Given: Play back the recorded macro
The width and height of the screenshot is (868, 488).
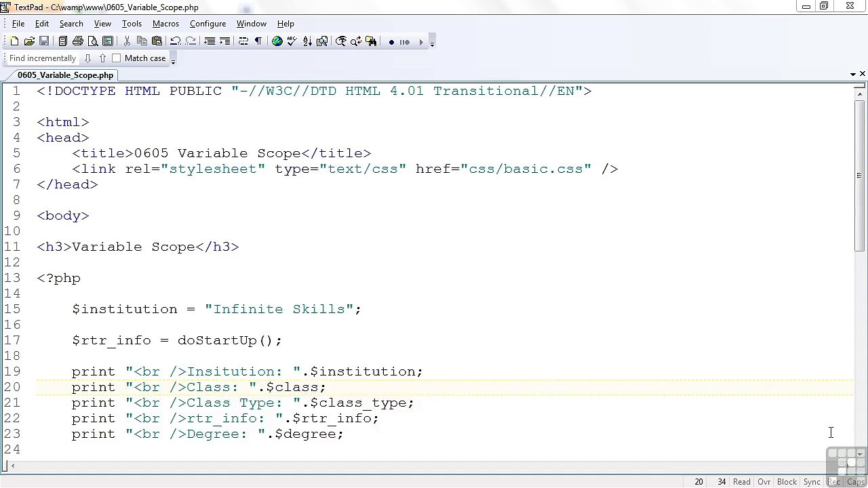Looking at the screenshot, I should pyautogui.click(x=421, y=42).
